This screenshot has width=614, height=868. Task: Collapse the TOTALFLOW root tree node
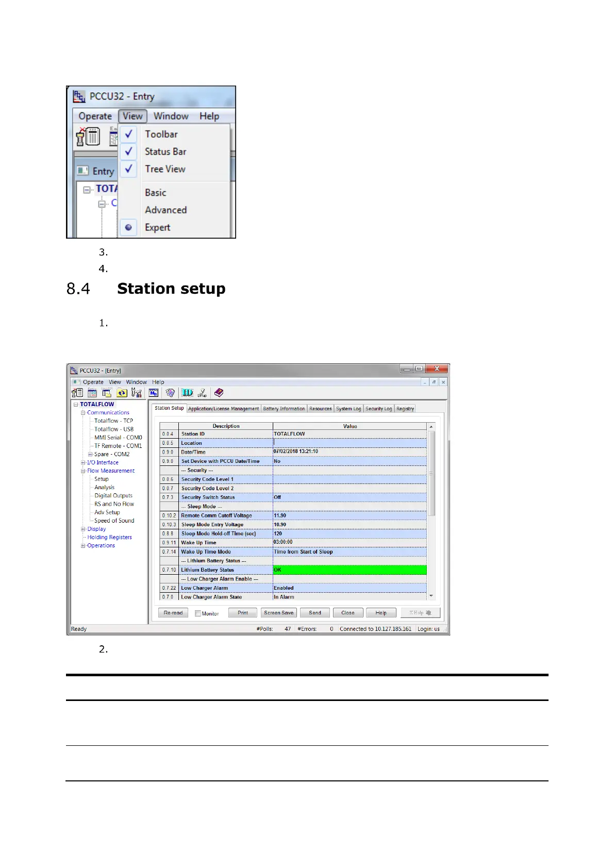point(76,405)
